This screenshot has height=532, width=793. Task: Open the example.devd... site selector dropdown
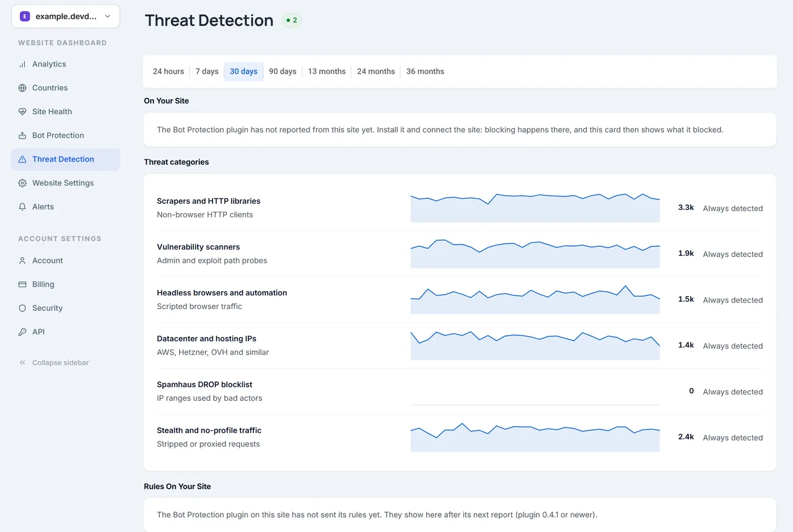[x=66, y=17]
